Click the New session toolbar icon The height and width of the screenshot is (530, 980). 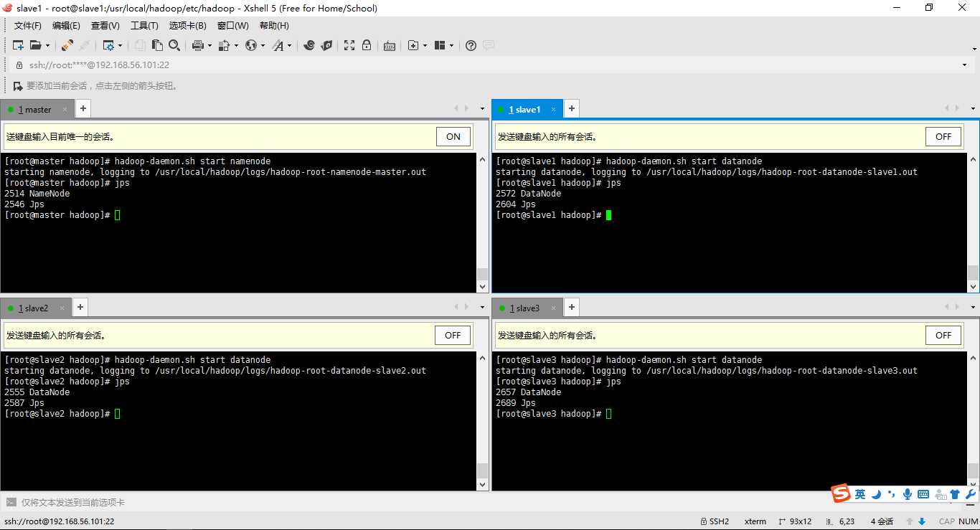click(x=19, y=45)
